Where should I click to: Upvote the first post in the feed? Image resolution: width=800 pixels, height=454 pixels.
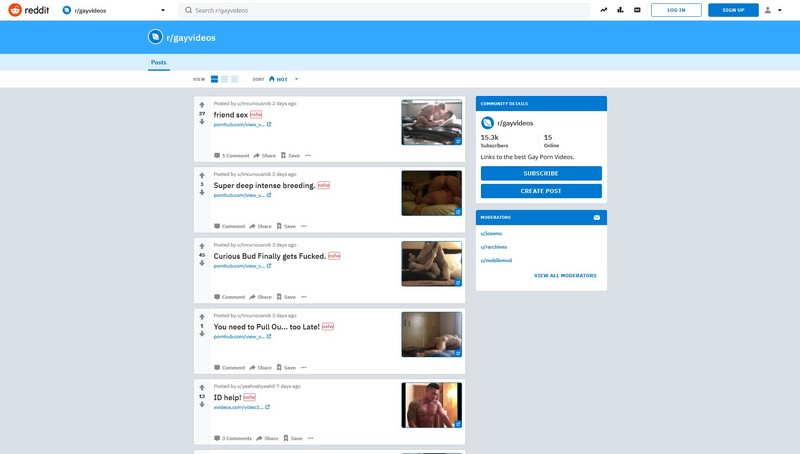[x=202, y=105]
